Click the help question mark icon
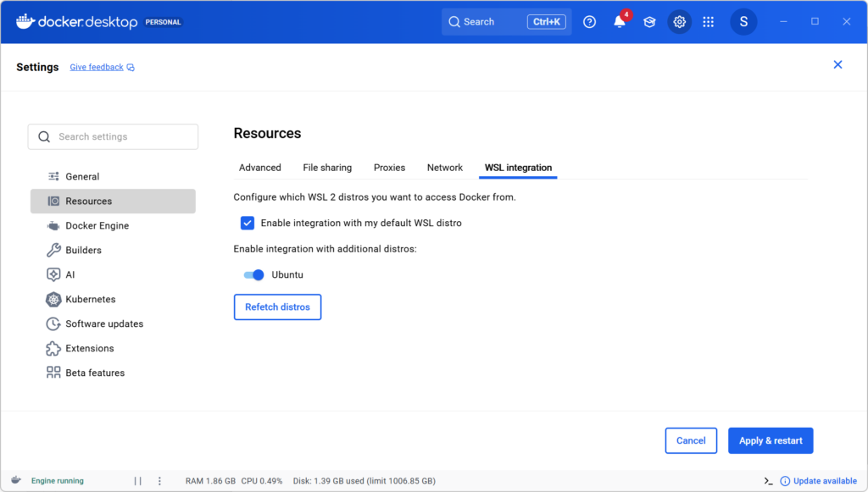This screenshot has width=868, height=492. (x=590, y=22)
